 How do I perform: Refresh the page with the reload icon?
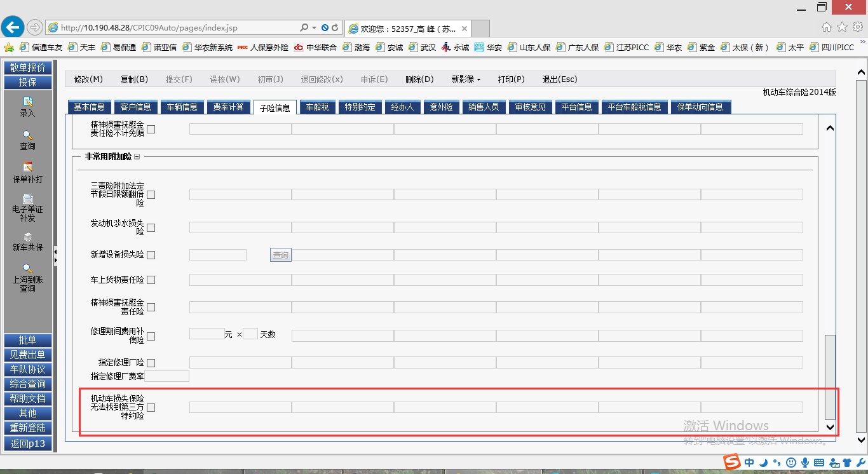pos(335,28)
